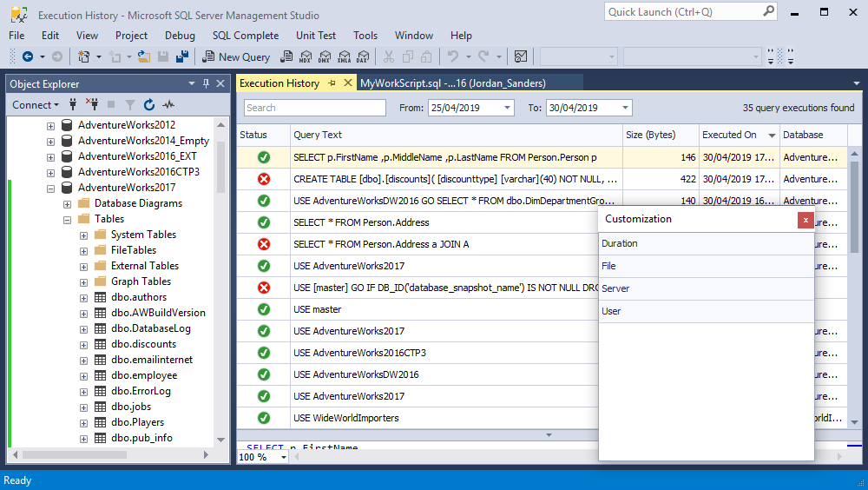Close the Object Explorer panel
This screenshot has height=490, width=868.
tap(220, 83)
